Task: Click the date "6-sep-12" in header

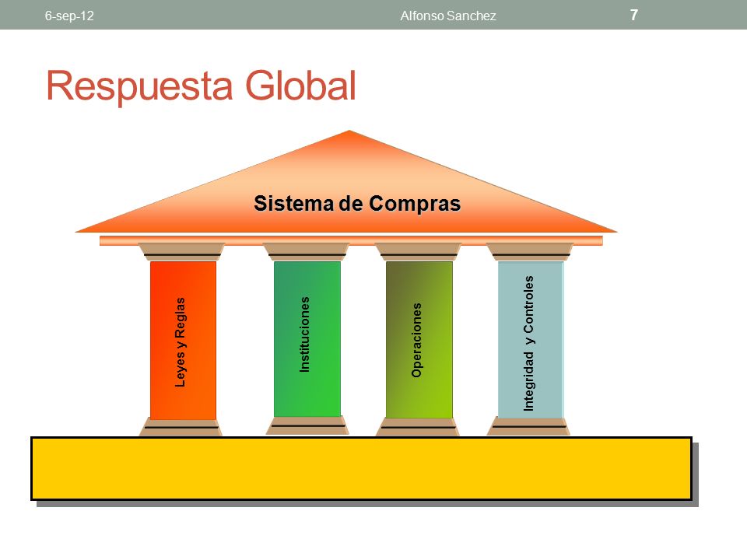Action: point(69,16)
